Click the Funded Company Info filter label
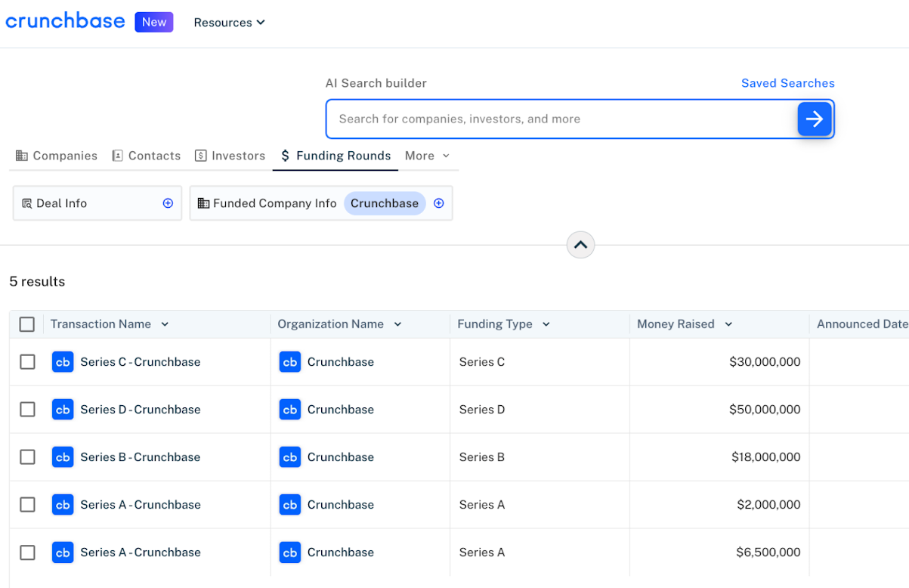 (275, 203)
